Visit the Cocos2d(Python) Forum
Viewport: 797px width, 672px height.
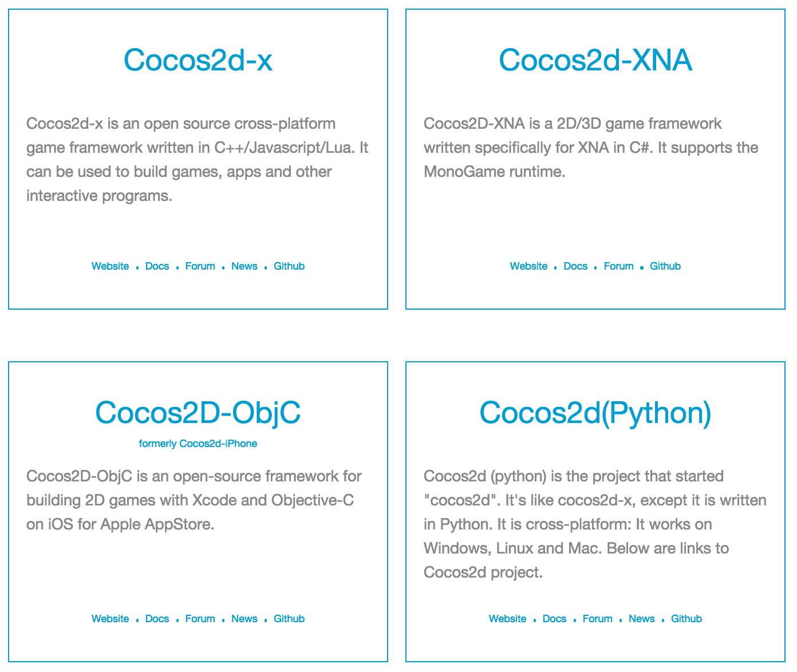(597, 619)
